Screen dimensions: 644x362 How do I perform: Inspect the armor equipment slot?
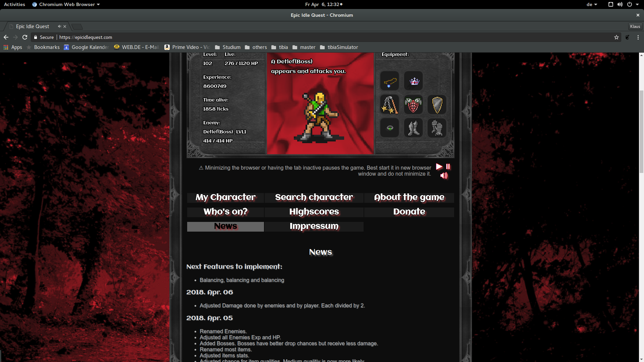tap(413, 105)
